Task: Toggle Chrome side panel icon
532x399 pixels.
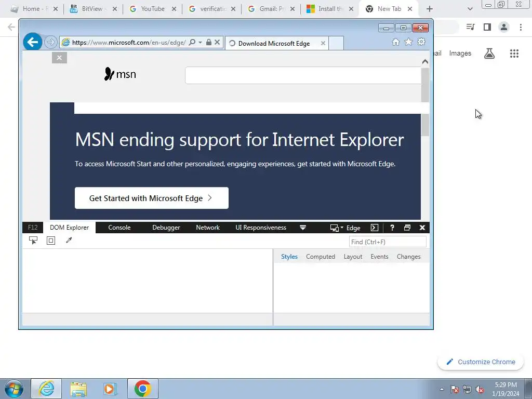Action: click(487, 27)
